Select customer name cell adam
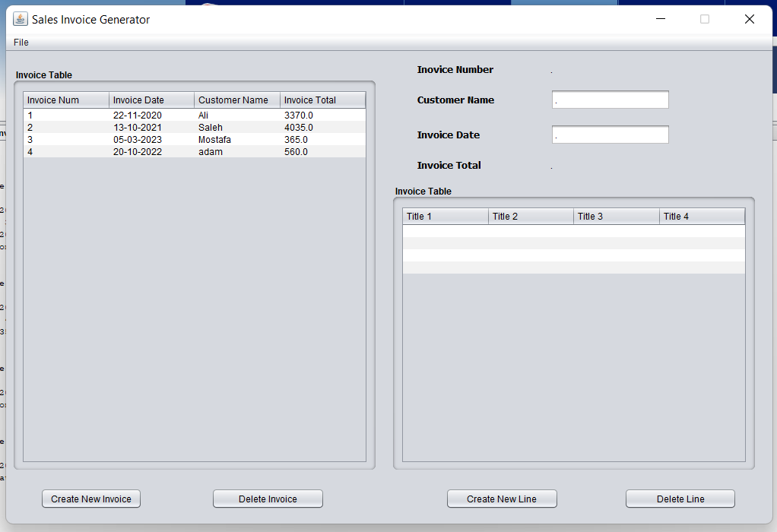 (237, 151)
